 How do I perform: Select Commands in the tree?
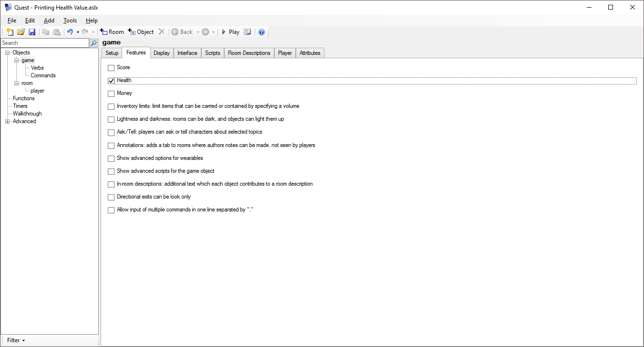point(43,75)
